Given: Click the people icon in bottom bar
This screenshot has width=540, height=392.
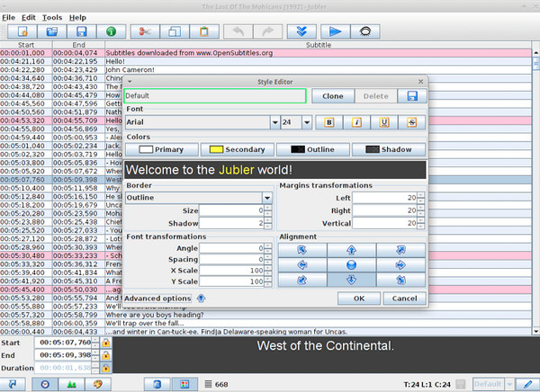Looking at the screenshot, I should pos(72,384).
